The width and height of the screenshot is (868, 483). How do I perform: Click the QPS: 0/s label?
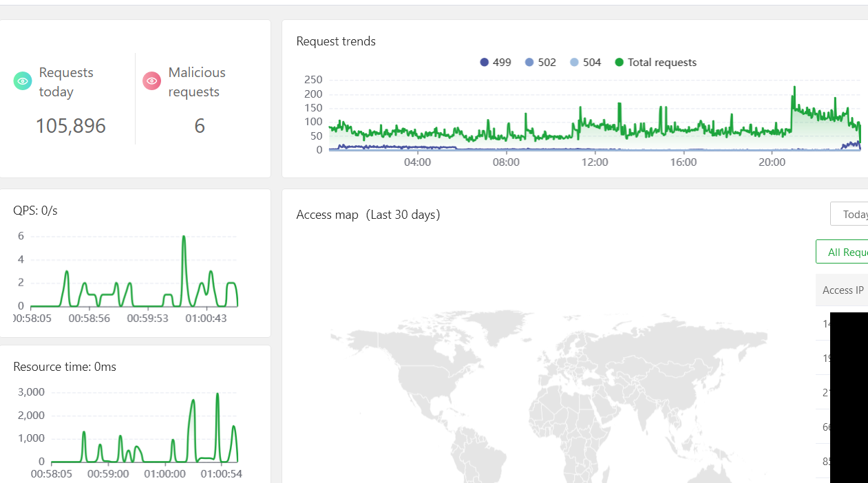35,211
